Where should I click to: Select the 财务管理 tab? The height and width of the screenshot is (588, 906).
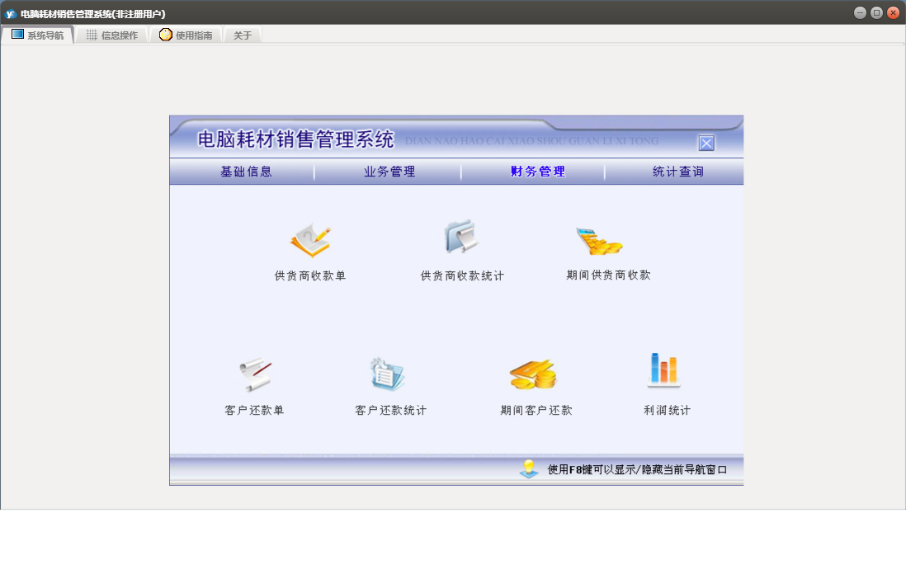coord(538,172)
